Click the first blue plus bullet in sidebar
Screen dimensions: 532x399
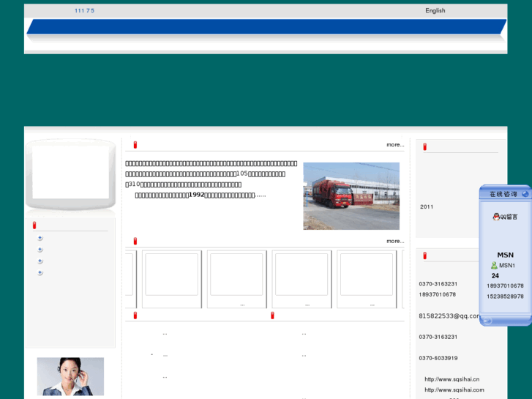pyautogui.click(x=40, y=238)
